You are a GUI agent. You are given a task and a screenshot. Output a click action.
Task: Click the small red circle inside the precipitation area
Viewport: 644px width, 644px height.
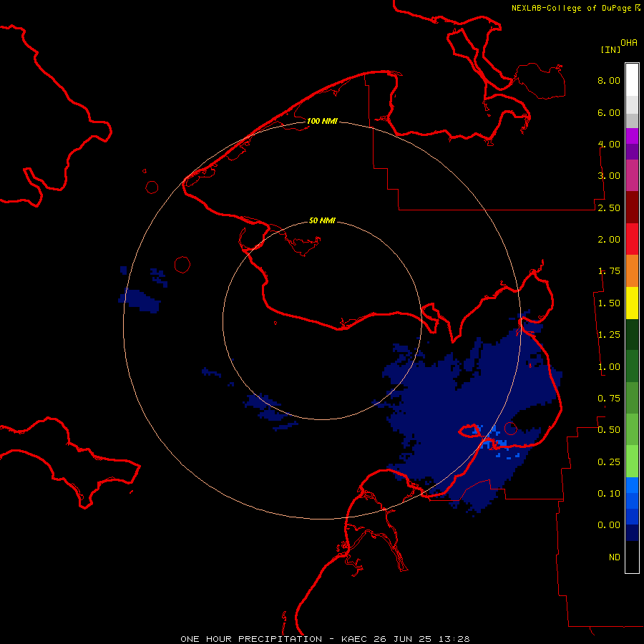[x=510, y=429]
